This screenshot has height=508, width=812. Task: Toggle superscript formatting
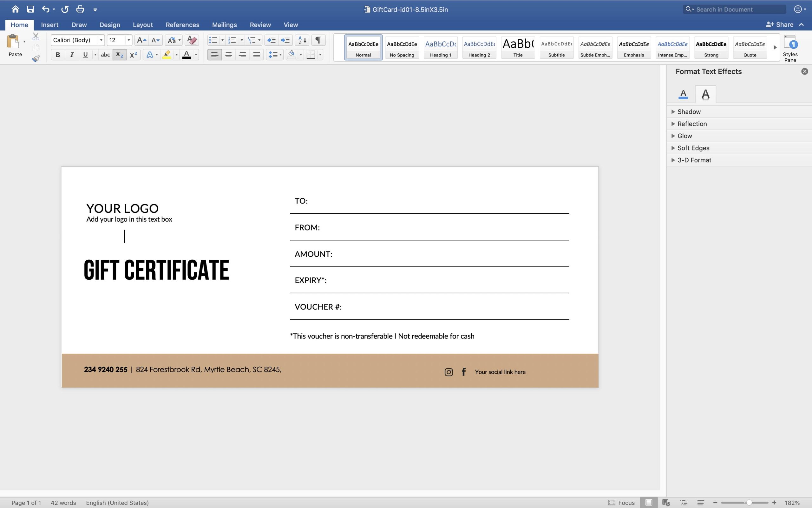point(133,54)
